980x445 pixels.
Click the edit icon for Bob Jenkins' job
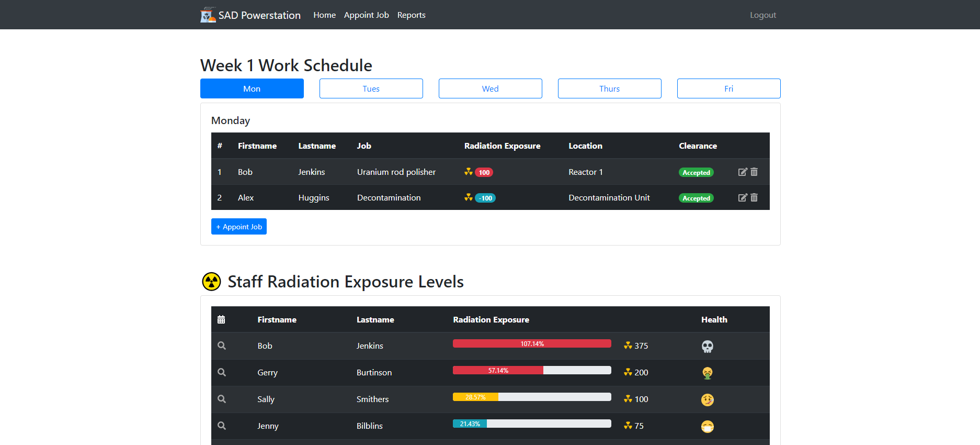tap(742, 172)
